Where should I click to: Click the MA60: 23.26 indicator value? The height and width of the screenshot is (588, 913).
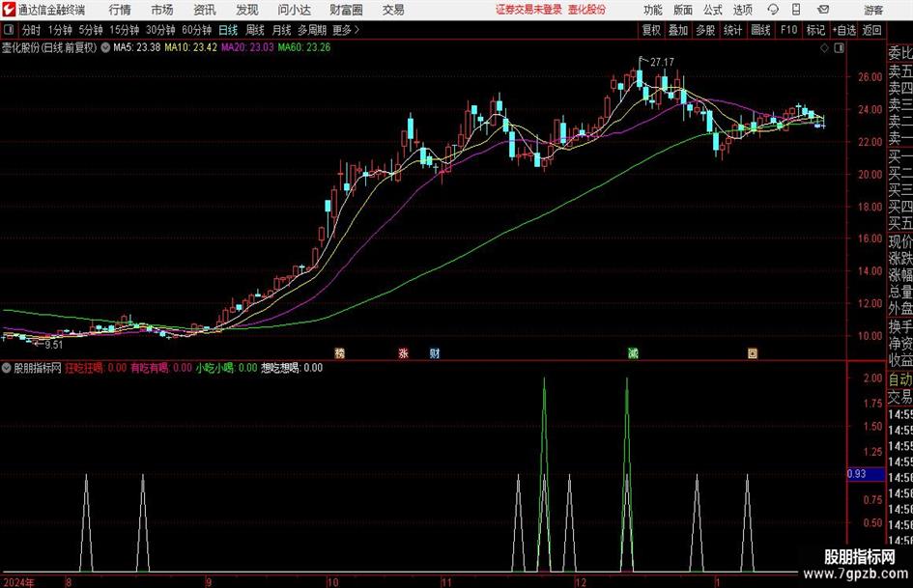click(x=304, y=47)
